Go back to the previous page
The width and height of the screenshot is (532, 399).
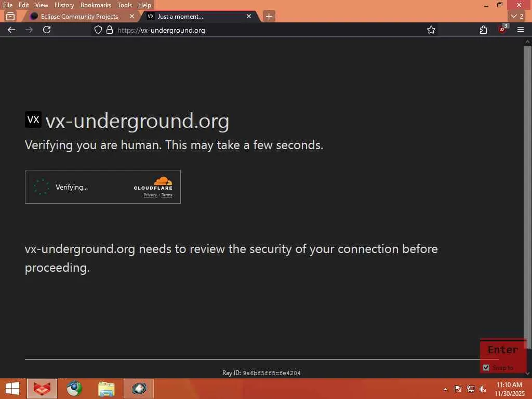(11, 30)
